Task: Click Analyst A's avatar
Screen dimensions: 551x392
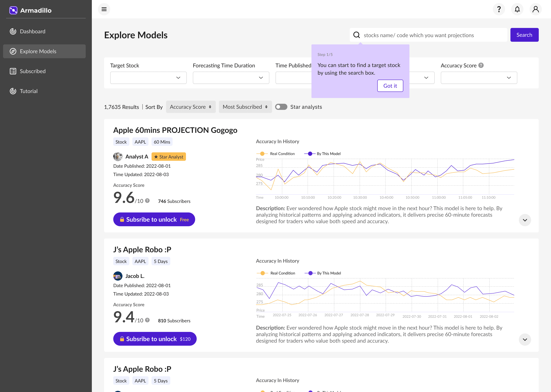Action: (x=118, y=157)
